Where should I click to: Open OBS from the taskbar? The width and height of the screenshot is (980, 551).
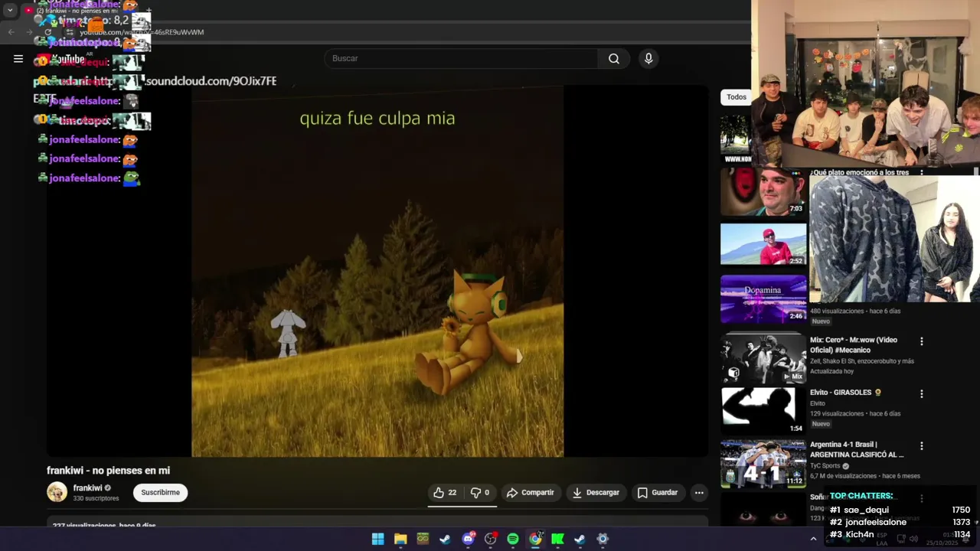(x=491, y=539)
